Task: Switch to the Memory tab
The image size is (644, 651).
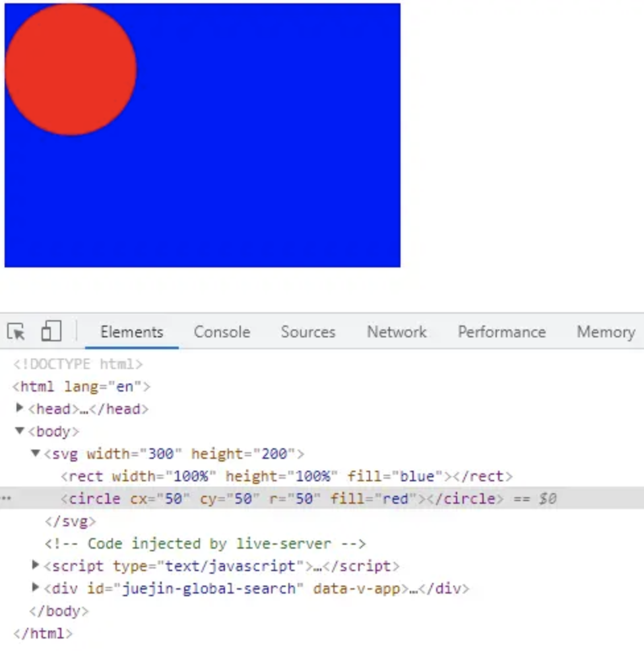Action: [604, 332]
